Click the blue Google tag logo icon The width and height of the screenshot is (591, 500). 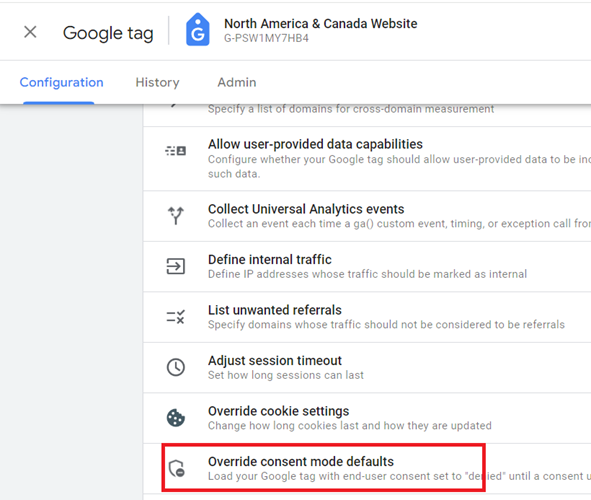click(198, 29)
